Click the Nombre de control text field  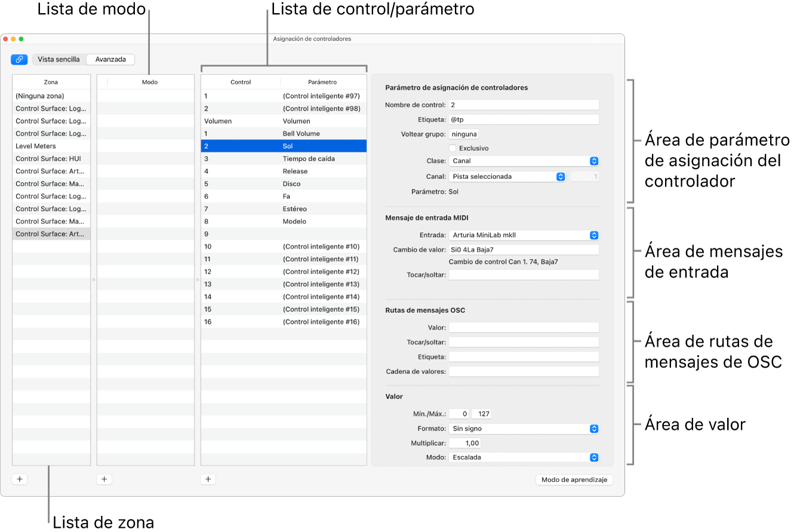[523, 105]
